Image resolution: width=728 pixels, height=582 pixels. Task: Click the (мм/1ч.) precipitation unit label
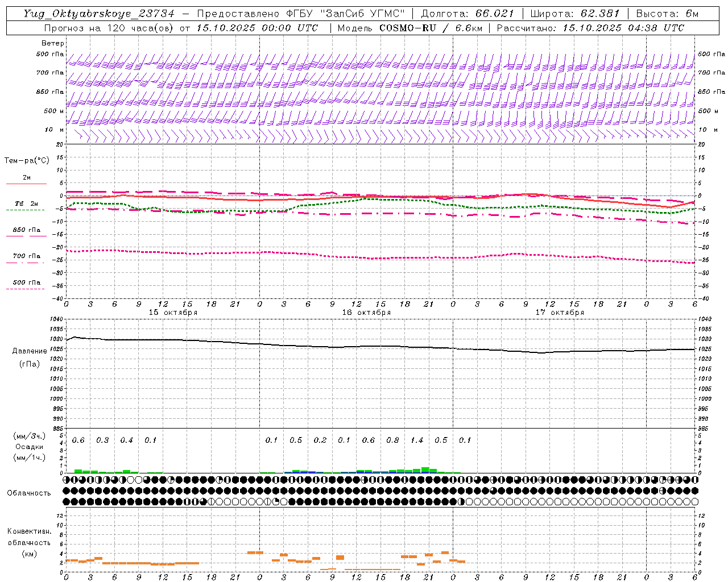click(29, 458)
